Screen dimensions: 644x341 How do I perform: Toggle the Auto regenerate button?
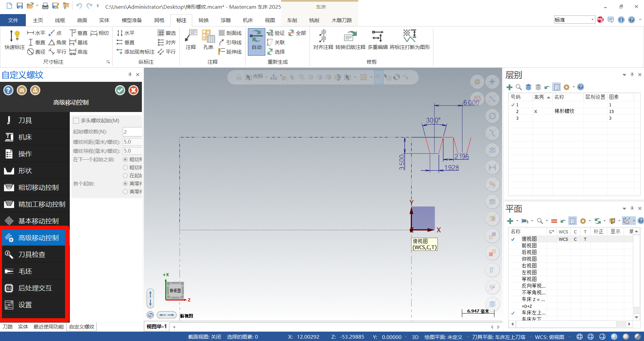click(x=257, y=41)
